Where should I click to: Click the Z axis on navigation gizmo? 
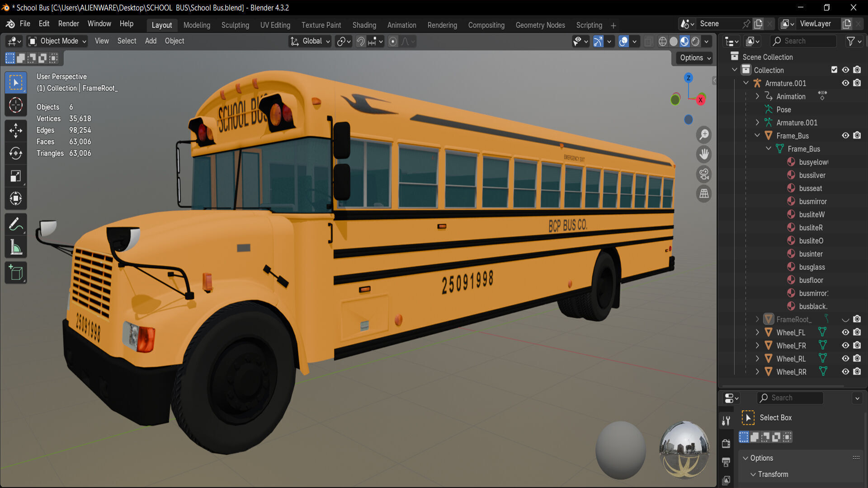pyautogui.click(x=688, y=78)
